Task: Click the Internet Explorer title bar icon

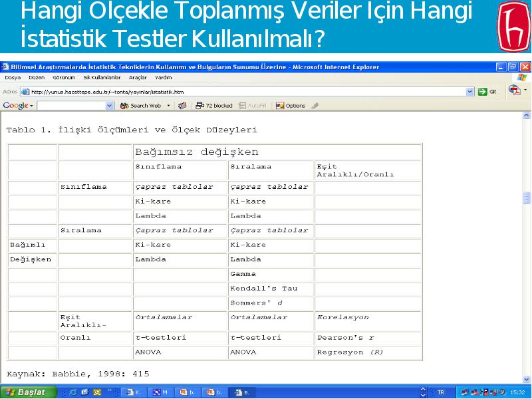Action: pos(5,67)
